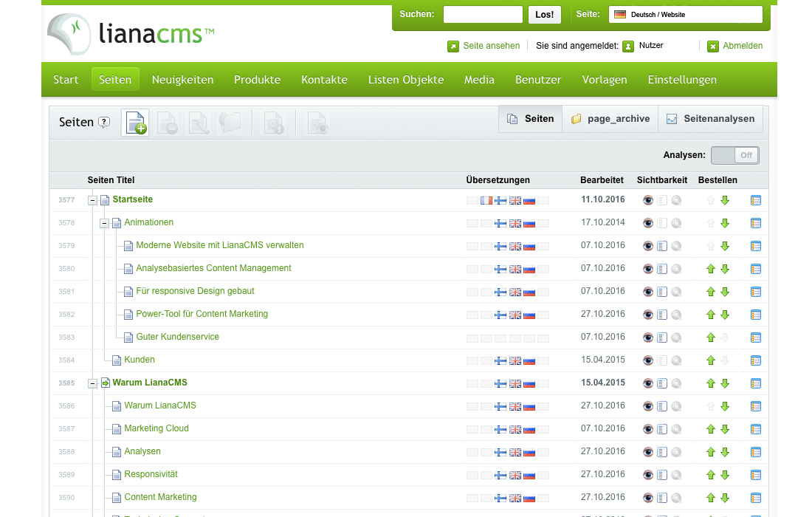Click the user avatar icon beside Nutzer
Viewport: 812px width, 517px height.
pos(628,46)
